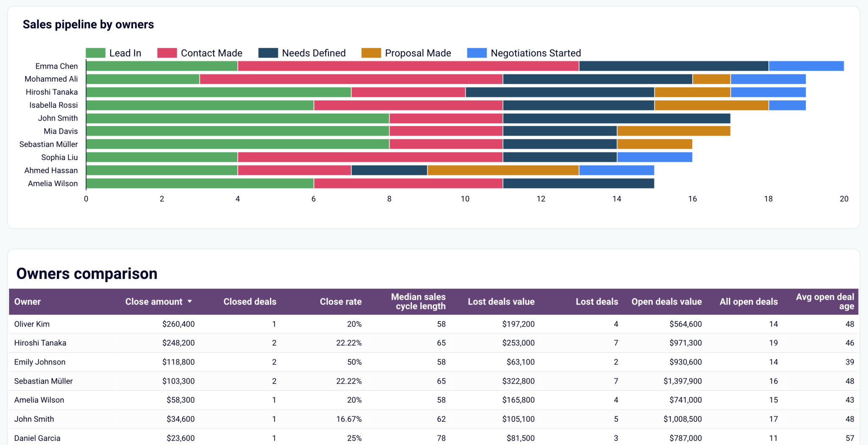The height and width of the screenshot is (445, 868).
Task: Click the Owners comparison heading
Action: pyautogui.click(x=86, y=274)
